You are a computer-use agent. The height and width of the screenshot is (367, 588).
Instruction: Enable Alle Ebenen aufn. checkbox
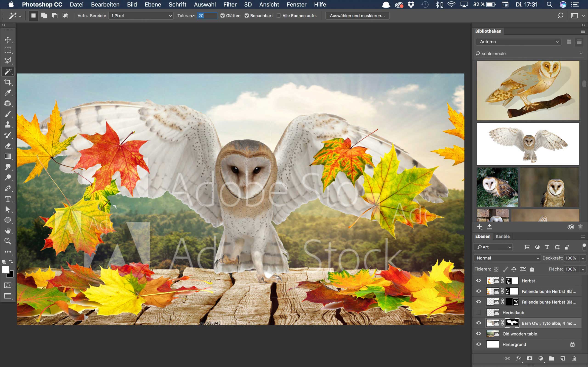279,16
